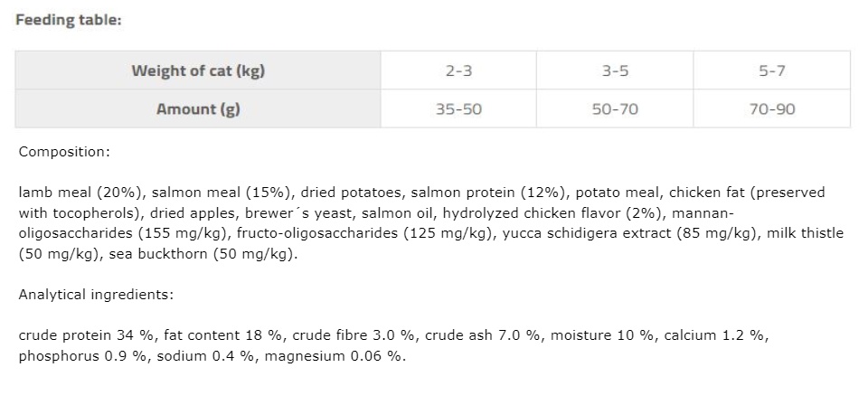Viewport: 868px width, 405px height.
Task: Click the "Amount (g)" row header
Action: pyautogui.click(x=198, y=109)
